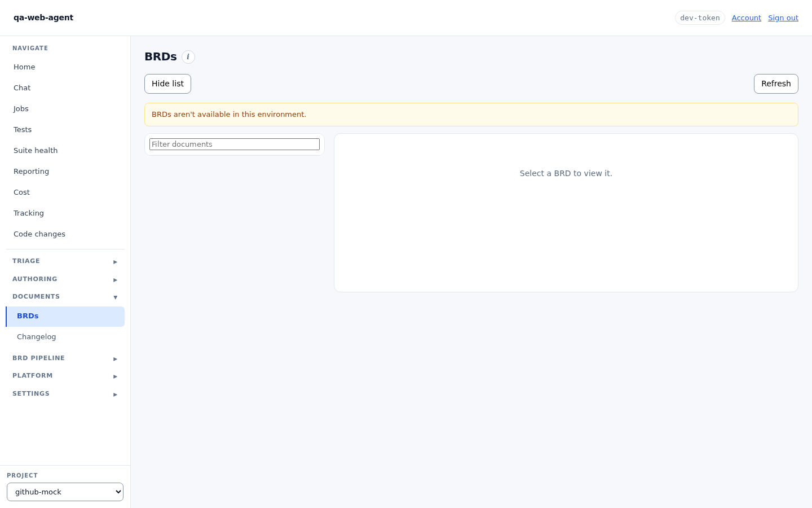Focus the Filter documents field

coord(235,144)
